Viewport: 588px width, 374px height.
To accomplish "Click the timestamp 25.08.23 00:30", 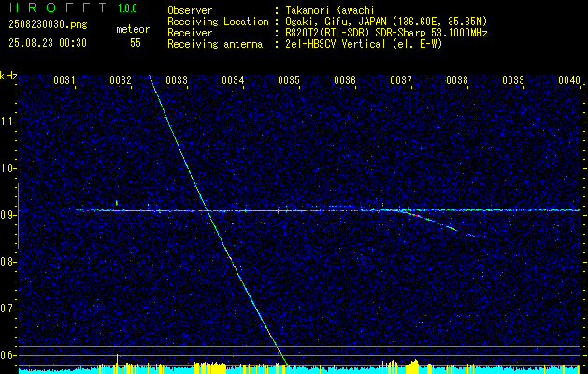I will (48, 43).
